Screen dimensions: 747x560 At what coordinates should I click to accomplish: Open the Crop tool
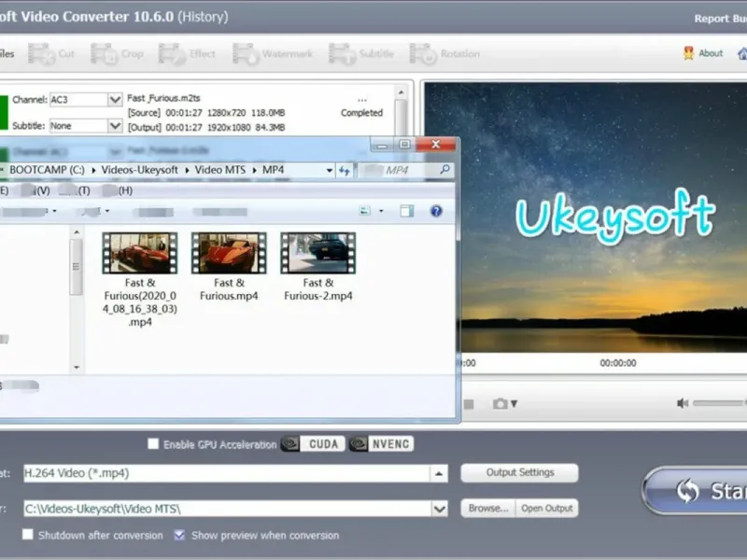click(x=118, y=54)
